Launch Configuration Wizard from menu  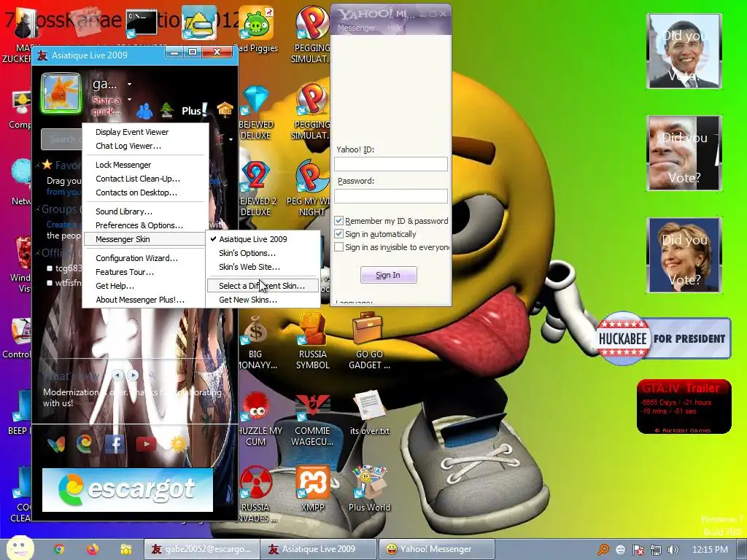(145, 258)
